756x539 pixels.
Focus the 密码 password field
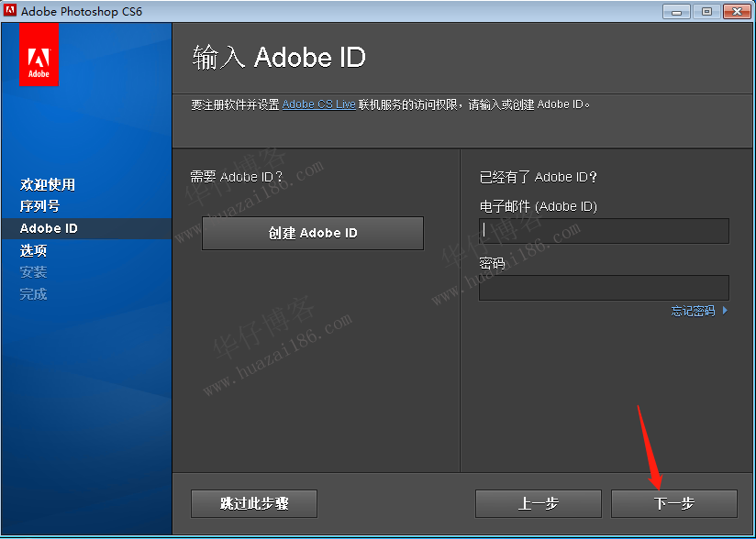(604, 288)
